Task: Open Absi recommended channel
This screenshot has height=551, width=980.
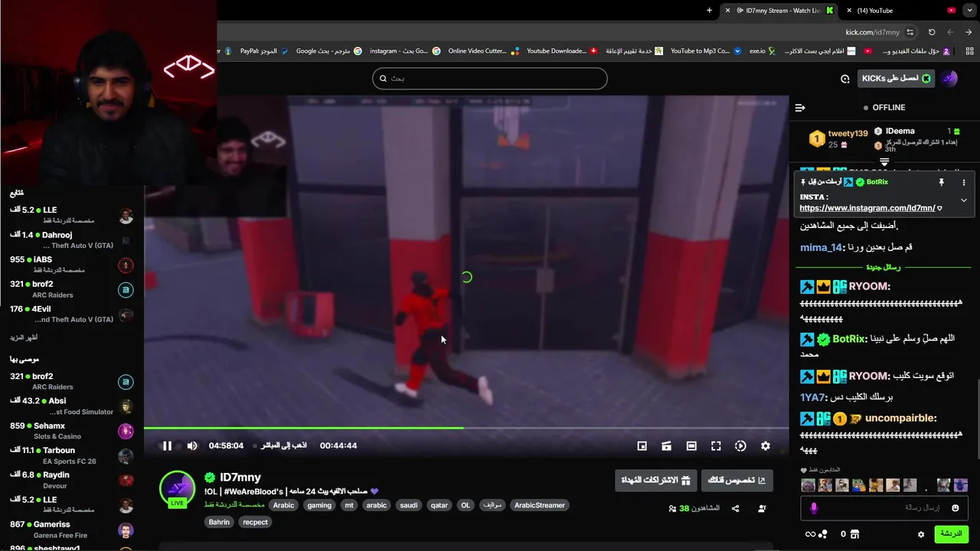Action: [x=72, y=406]
